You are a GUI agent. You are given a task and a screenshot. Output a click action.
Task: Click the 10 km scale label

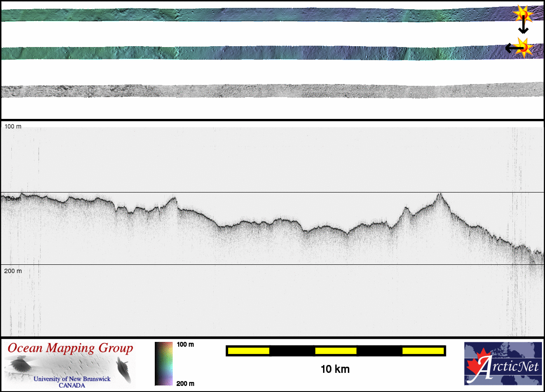(x=335, y=369)
